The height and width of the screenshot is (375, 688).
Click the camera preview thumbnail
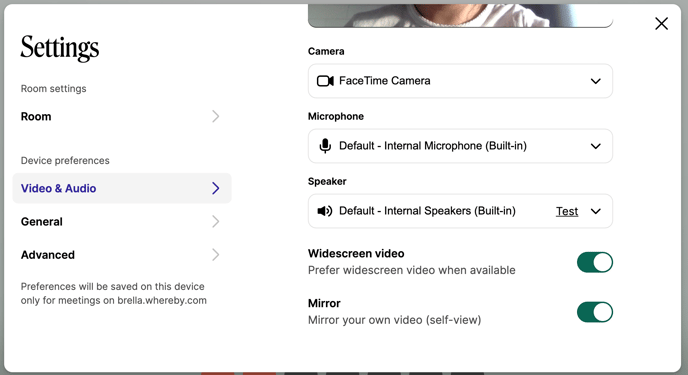(460, 16)
